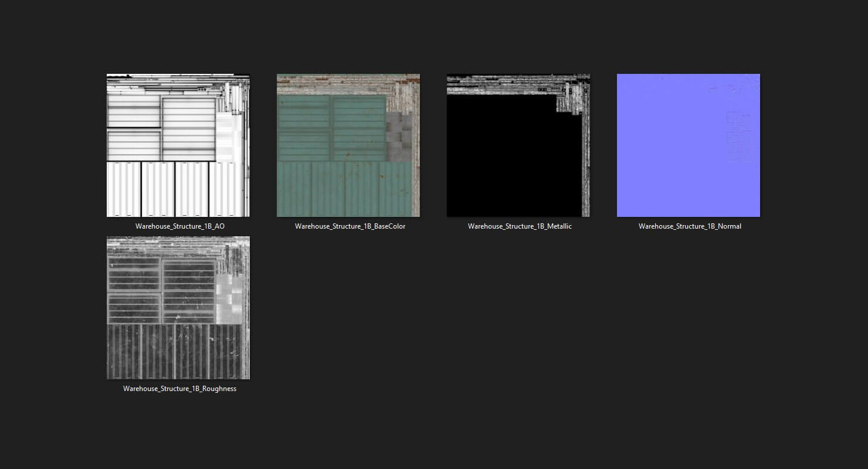Click the dark corrugated lower section of Roughness map
This screenshot has width=868, height=469.
point(175,352)
